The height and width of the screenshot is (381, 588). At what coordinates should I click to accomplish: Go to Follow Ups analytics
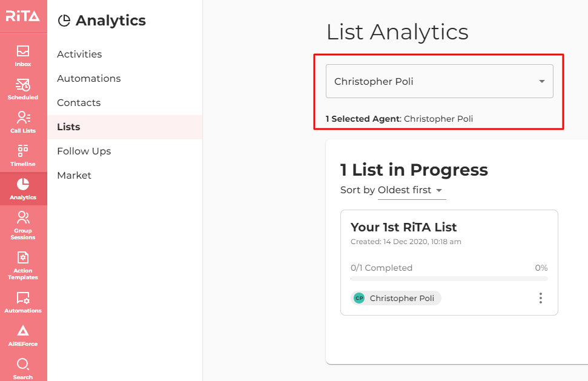click(84, 151)
